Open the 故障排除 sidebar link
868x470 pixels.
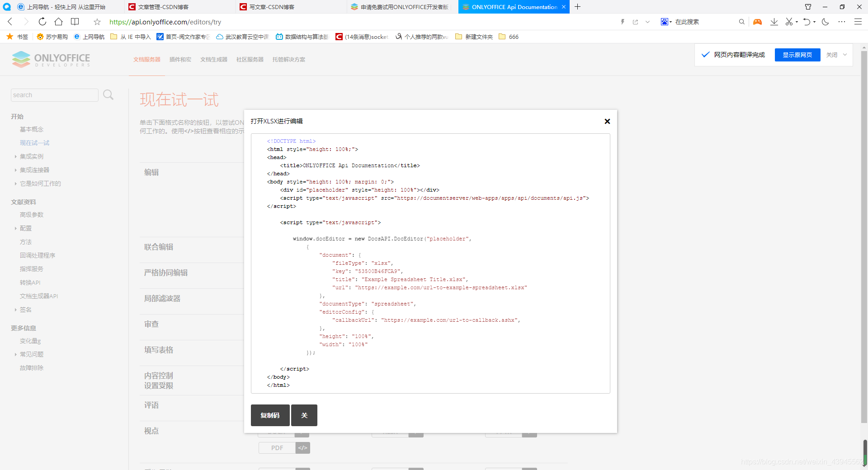pos(32,368)
